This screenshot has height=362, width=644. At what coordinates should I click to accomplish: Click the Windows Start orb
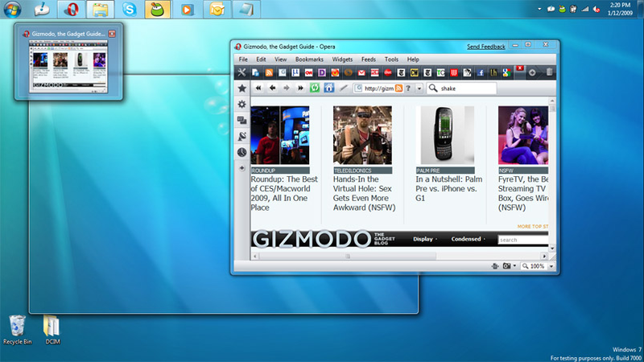pyautogui.click(x=13, y=9)
